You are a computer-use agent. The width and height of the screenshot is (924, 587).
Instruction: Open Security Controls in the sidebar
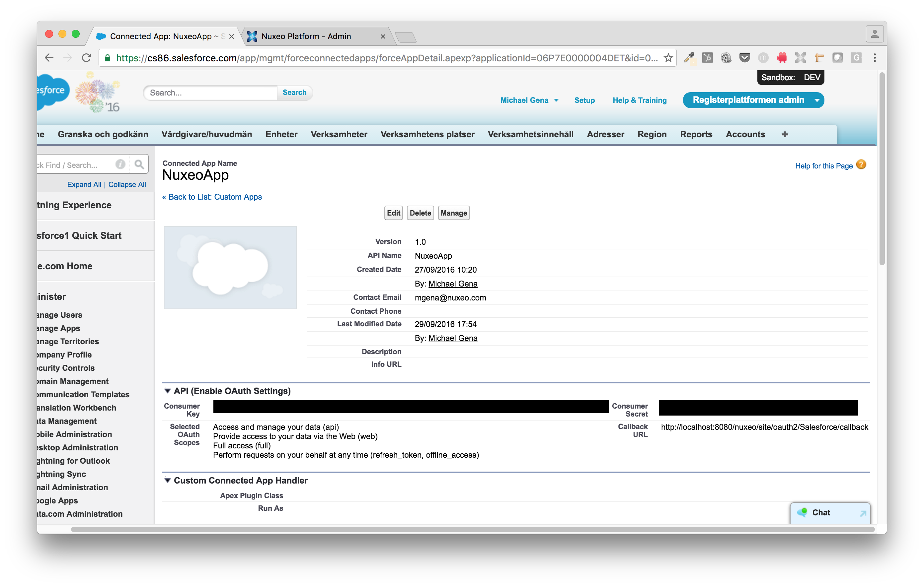coord(66,368)
